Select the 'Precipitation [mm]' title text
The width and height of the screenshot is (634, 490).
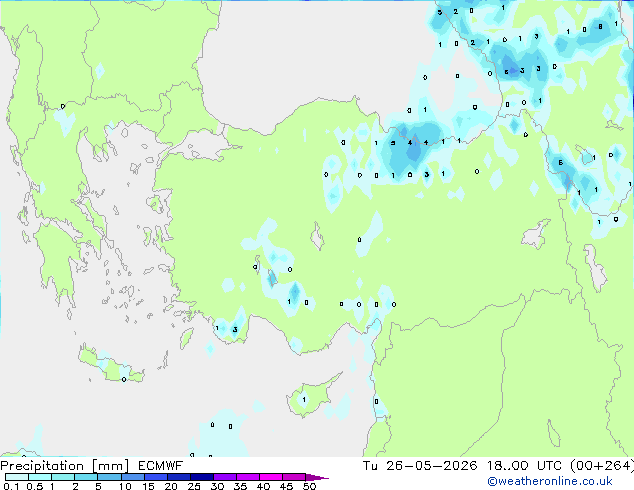point(65,466)
